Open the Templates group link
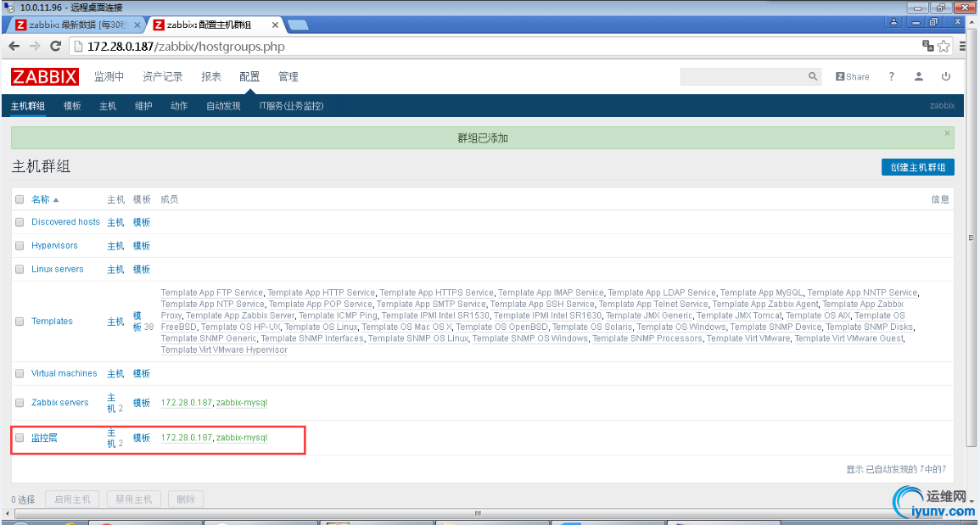Screen dimensions: 980x525 point(52,321)
